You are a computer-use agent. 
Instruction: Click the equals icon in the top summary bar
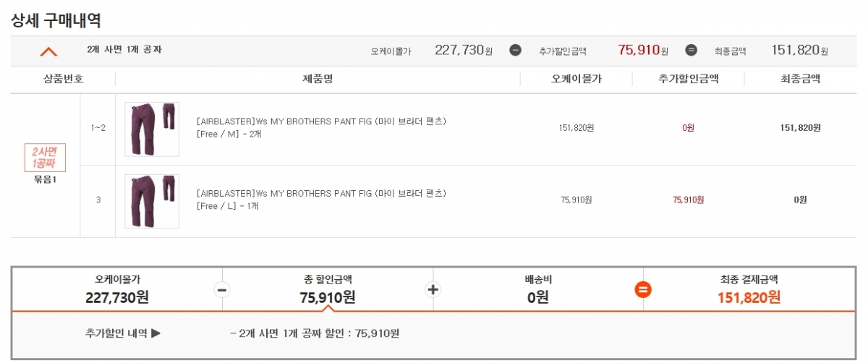coord(691,51)
